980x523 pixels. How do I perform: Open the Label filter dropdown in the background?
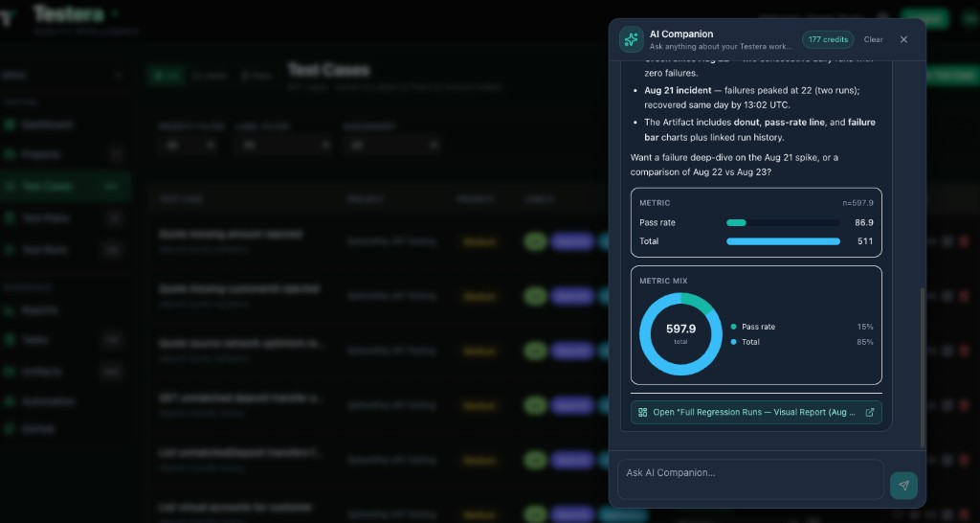click(x=284, y=146)
